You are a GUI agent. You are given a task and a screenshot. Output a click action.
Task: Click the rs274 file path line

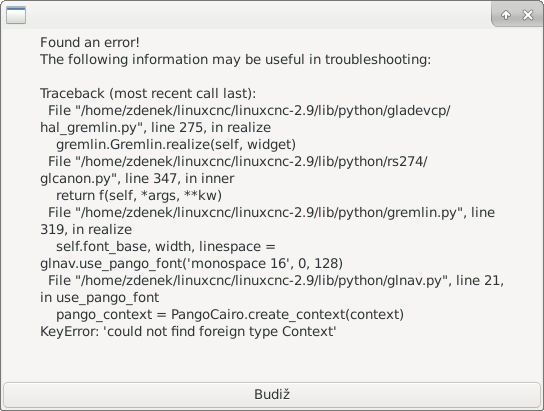(238, 161)
